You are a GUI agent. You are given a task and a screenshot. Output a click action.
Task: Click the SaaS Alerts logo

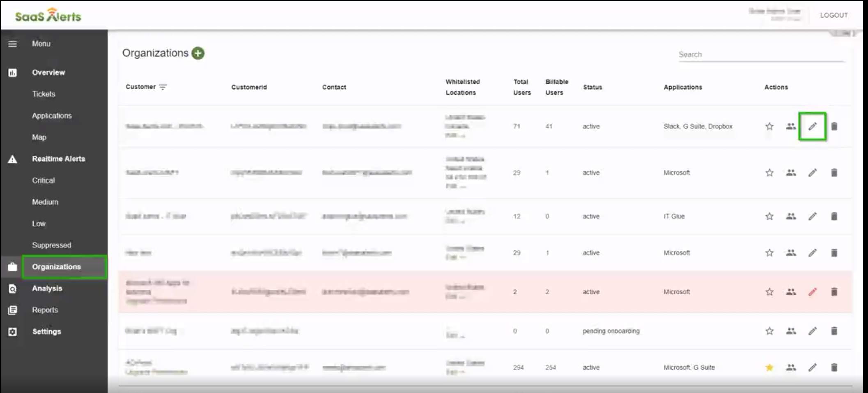point(48,15)
